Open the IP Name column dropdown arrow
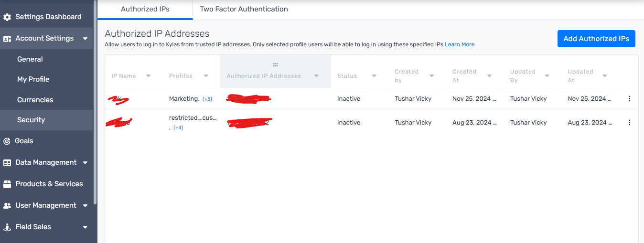Screen dimensions: 644x243 click(148, 76)
